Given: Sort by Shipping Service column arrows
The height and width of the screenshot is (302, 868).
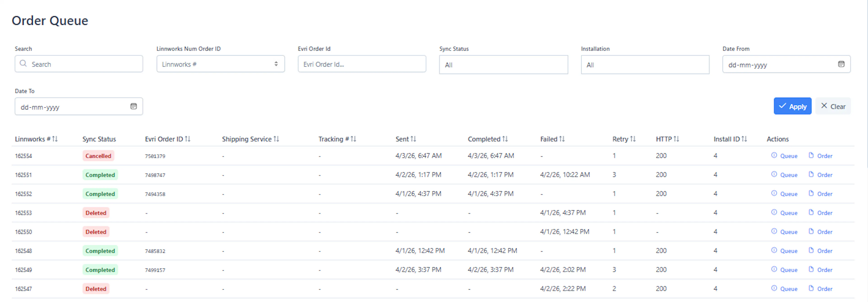Looking at the screenshot, I should pos(276,139).
